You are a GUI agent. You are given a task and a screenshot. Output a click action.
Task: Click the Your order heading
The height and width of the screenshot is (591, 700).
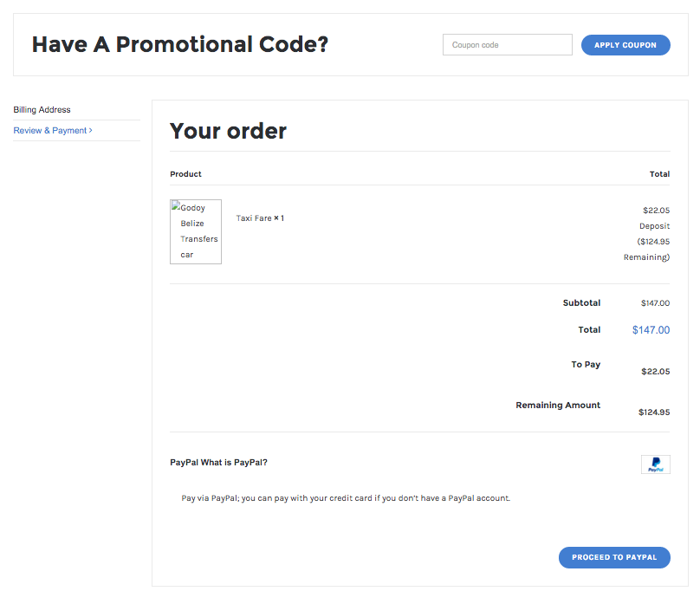click(x=228, y=131)
